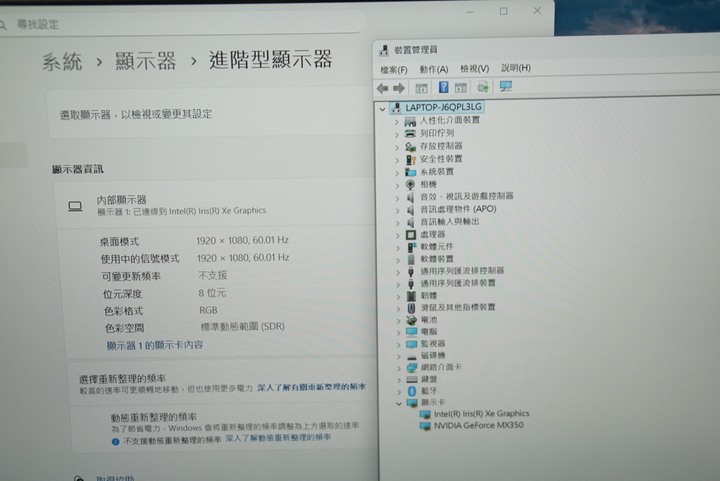The height and width of the screenshot is (481, 720).
Task: Expand the 存放控制器 category
Action: [x=397, y=147]
